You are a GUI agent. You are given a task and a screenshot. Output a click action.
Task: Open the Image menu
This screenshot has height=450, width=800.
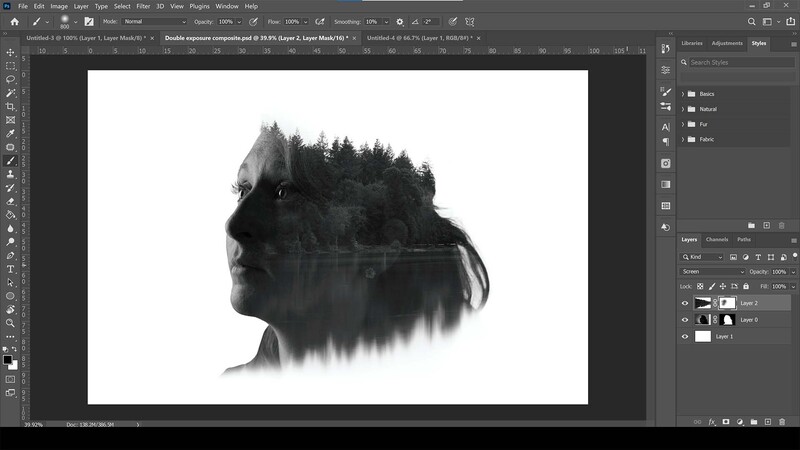click(59, 7)
